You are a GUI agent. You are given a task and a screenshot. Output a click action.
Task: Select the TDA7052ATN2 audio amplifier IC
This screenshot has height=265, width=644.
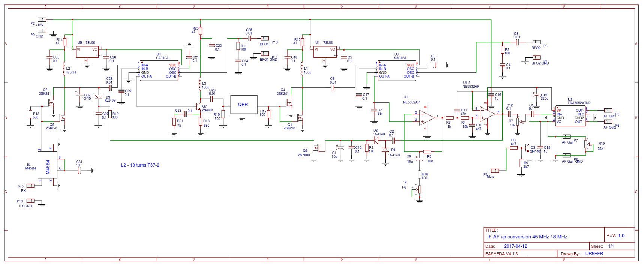(570, 116)
